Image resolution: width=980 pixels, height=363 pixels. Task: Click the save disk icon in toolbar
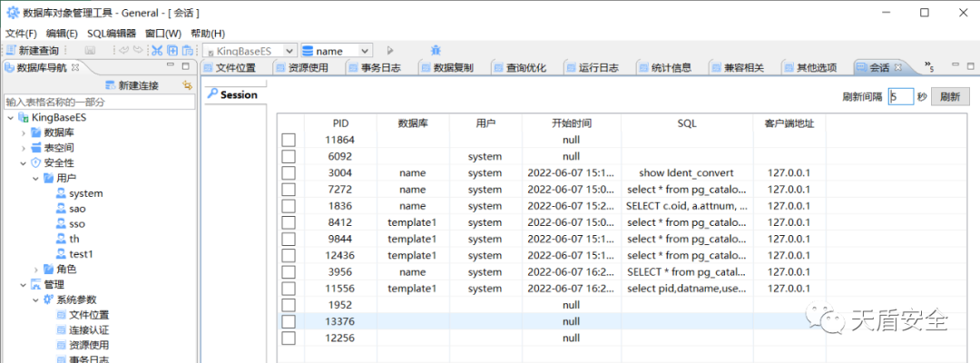click(91, 51)
